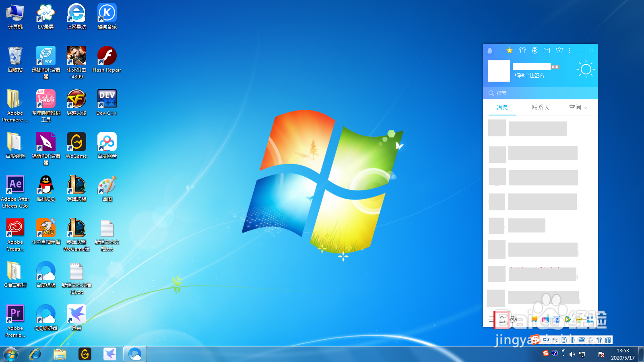
Task: Click the Sogou emoji face icon
Action: pyautogui.click(x=564, y=340)
